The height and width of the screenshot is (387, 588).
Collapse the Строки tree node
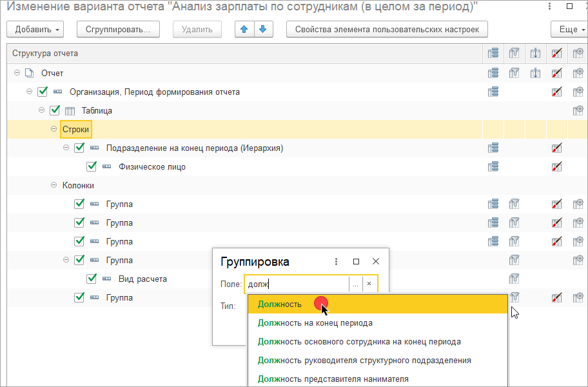coord(54,130)
